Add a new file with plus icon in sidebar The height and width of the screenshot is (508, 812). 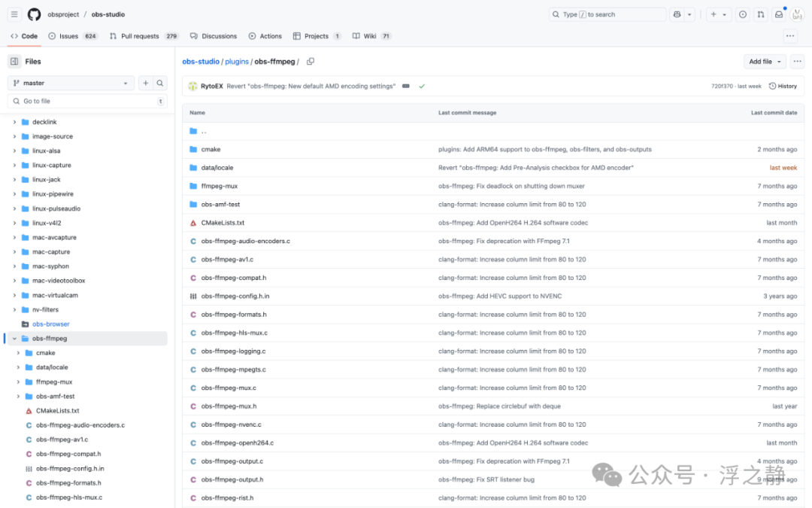[146, 83]
